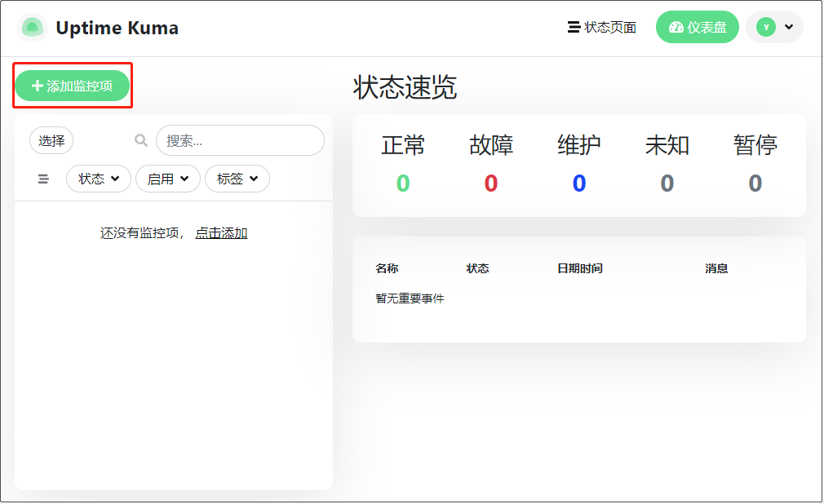Click the Uptime Kuma logo icon
This screenshot has width=824, height=504.
coord(32,28)
